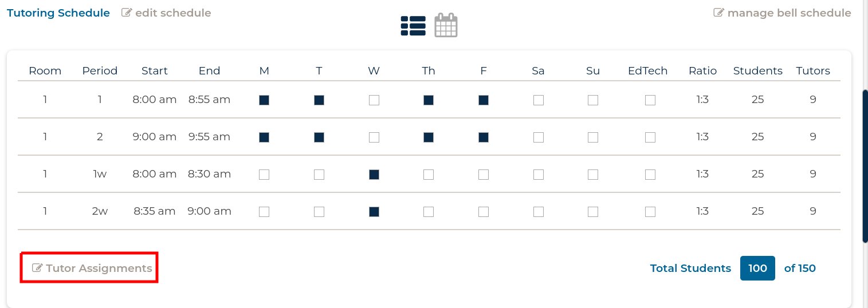Uncheck Wednesday for period 1w
This screenshot has width=868, height=308.
374,175
